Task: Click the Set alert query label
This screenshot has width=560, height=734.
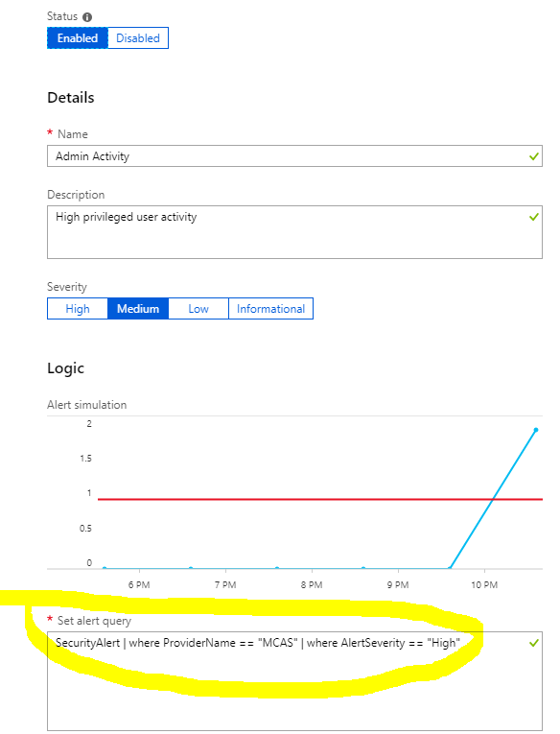Action: point(94,621)
